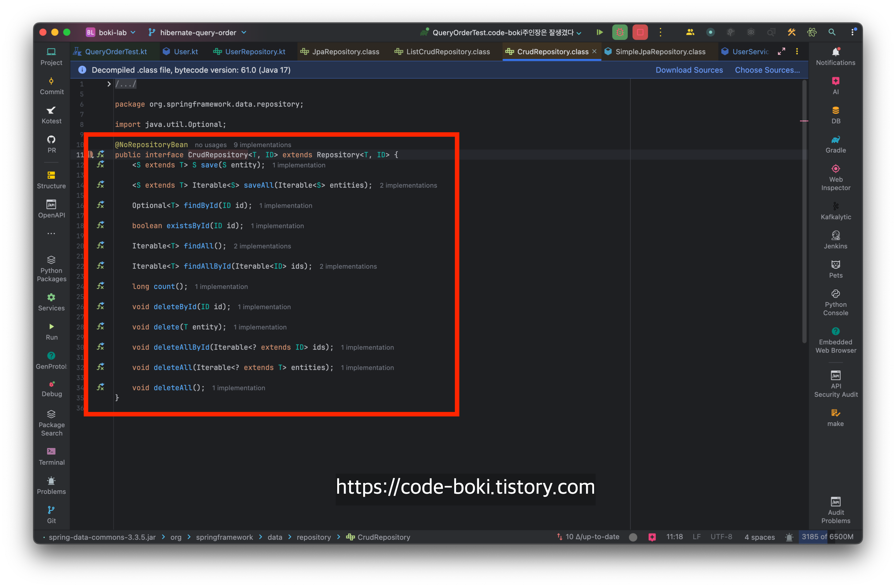This screenshot has width=896, height=588.
Task: Stop the running QueryOrderTest process
Action: click(x=640, y=32)
